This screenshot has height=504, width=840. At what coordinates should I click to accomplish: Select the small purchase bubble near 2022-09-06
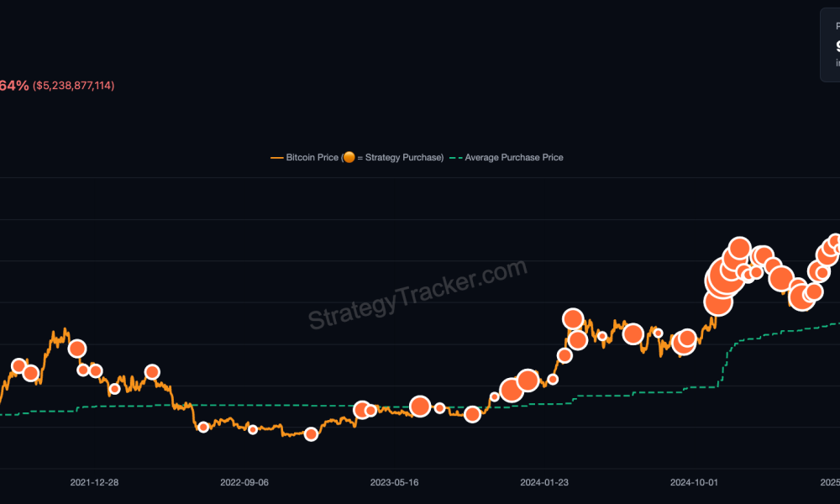pos(254,431)
